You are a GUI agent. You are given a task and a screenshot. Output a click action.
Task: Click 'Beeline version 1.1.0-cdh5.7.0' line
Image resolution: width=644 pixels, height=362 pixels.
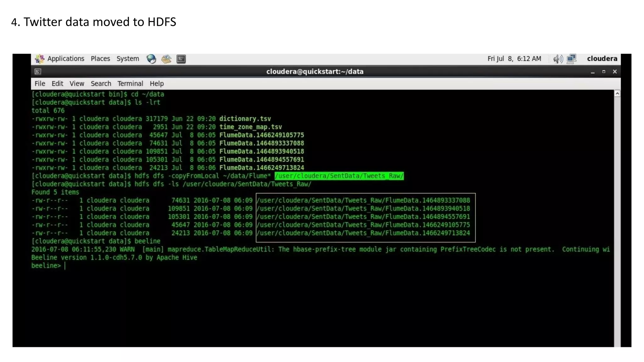[x=114, y=258]
